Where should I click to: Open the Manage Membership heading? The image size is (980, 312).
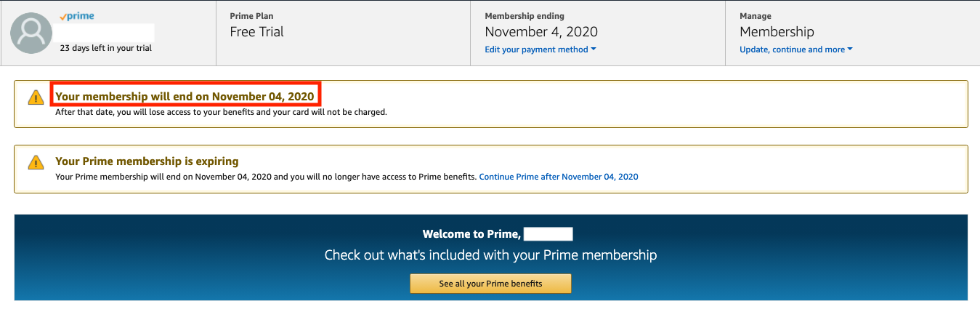point(777,32)
